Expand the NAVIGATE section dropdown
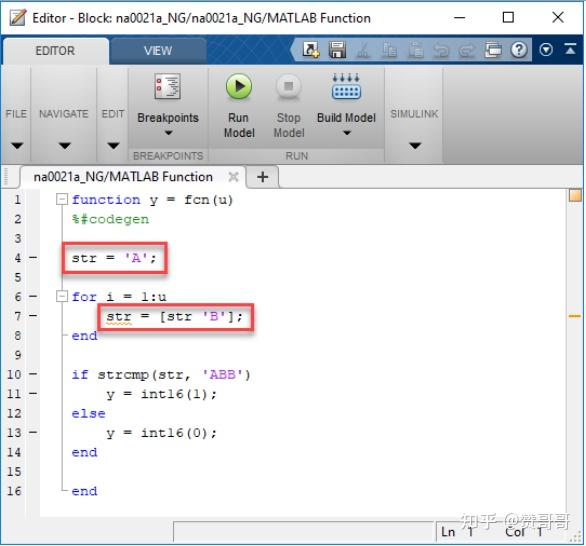 tap(64, 145)
